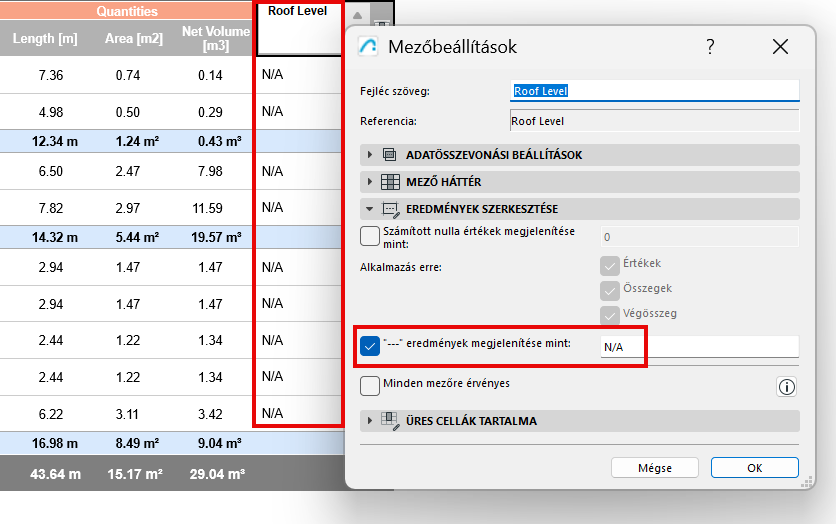Enable Számított nulla értékek megjelenítése checkbox
Screen dimensions: 836x524
pyautogui.click(x=369, y=236)
